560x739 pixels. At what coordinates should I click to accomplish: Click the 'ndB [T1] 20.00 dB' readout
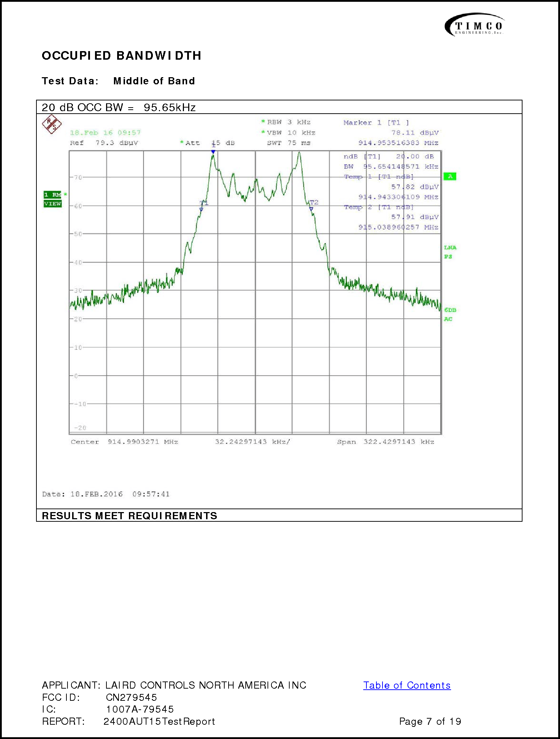tap(389, 157)
